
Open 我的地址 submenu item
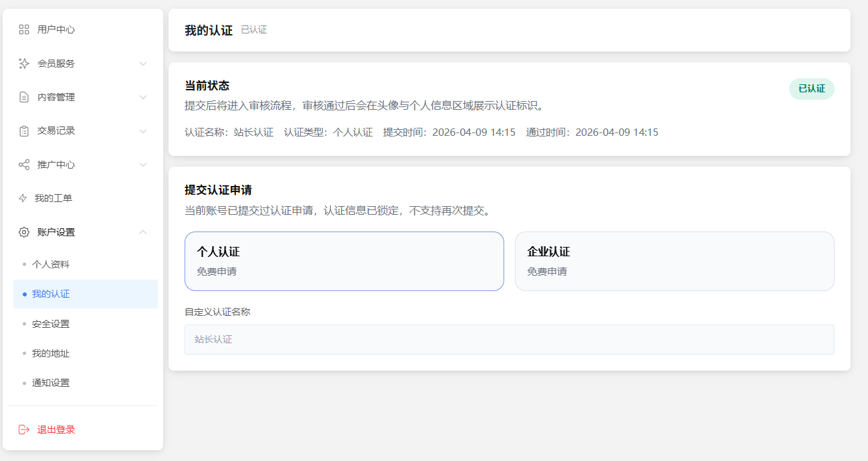51,353
